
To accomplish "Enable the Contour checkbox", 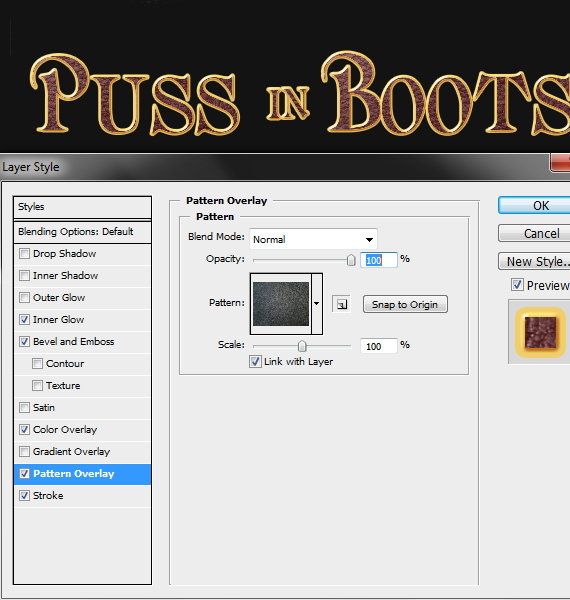I will [37, 364].
